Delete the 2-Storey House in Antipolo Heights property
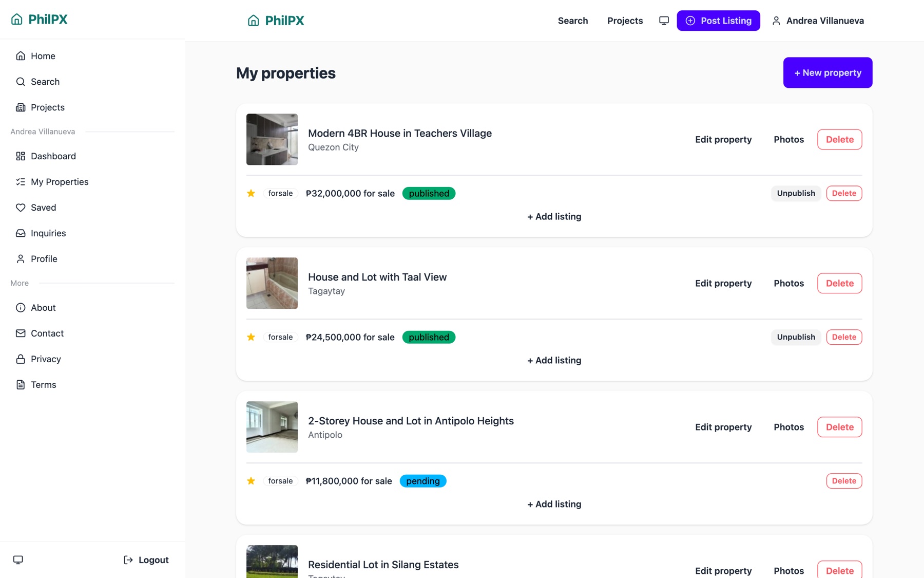 (840, 427)
